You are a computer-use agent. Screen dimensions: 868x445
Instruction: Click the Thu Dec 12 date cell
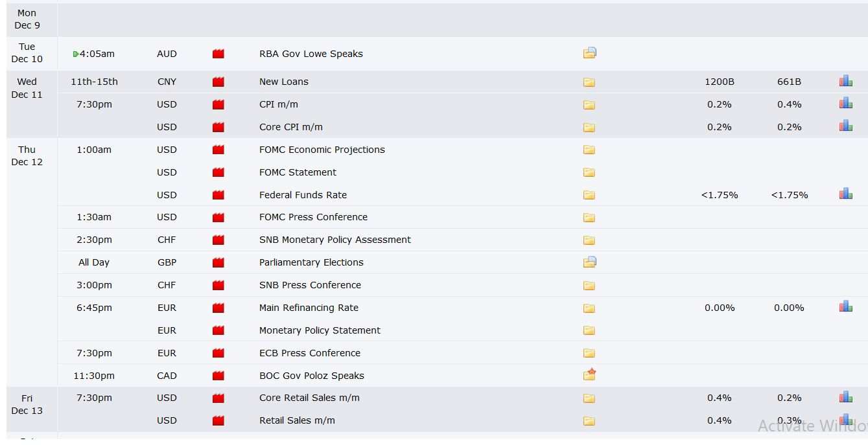[27, 155]
